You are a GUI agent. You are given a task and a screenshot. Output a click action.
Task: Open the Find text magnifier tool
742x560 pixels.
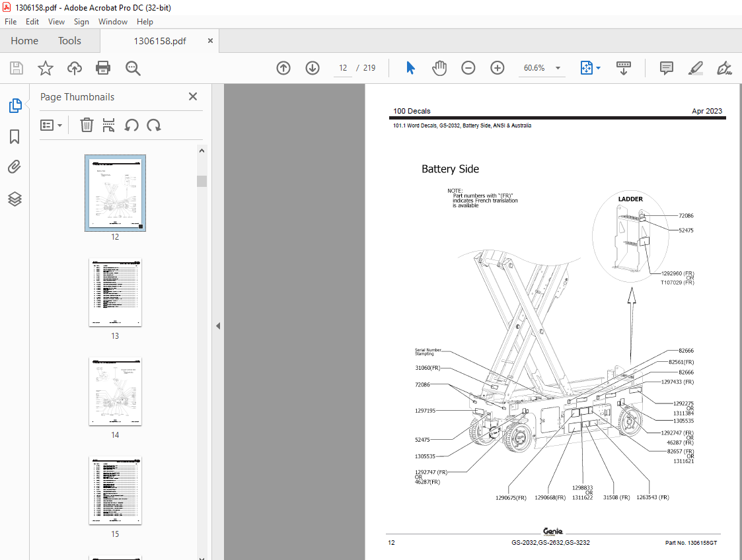133,68
